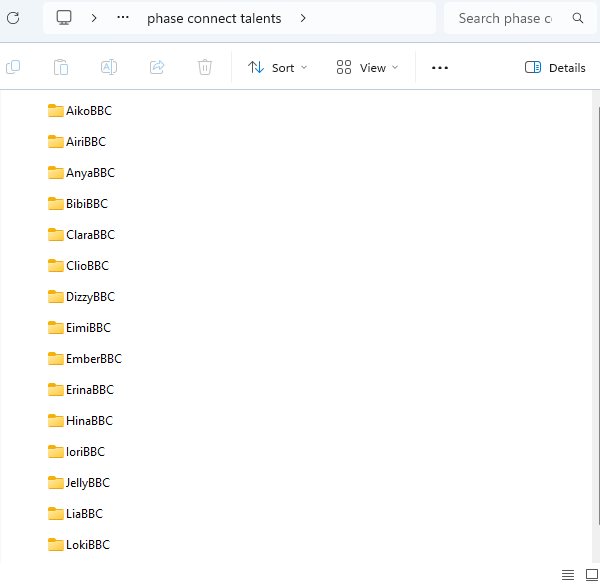Toggle the Details pane
The height and width of the screenshot is (587, 600).
(x=555, y=68)
